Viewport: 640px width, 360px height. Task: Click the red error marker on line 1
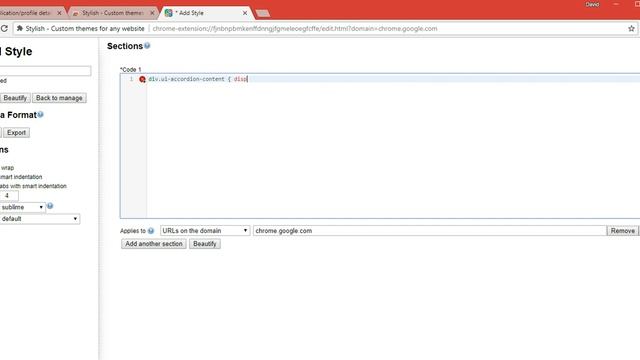tap(142, 79)
